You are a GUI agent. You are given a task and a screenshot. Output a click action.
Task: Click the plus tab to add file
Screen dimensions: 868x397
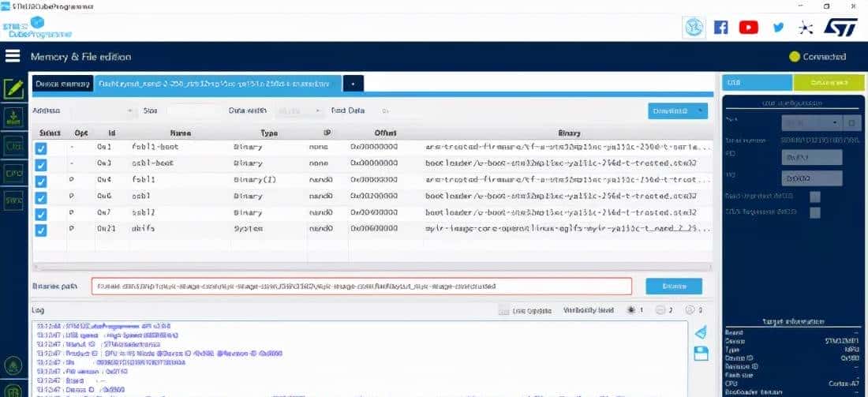(353, 83)
